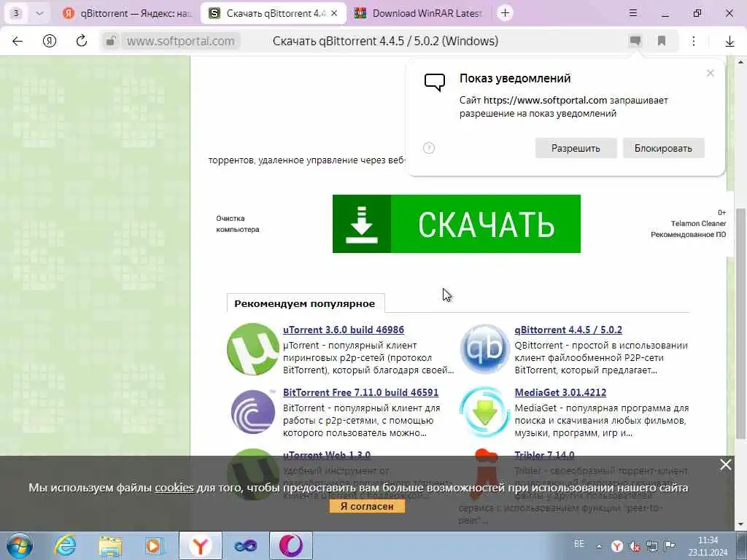Bookmark this page with the bookmark icon
747x560 pixels.
tap(661, 41)
